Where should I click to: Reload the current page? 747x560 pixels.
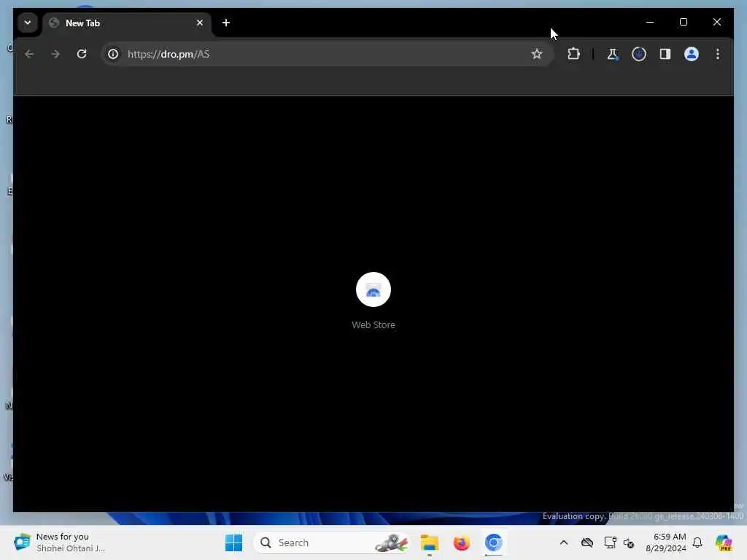(82, 54)
